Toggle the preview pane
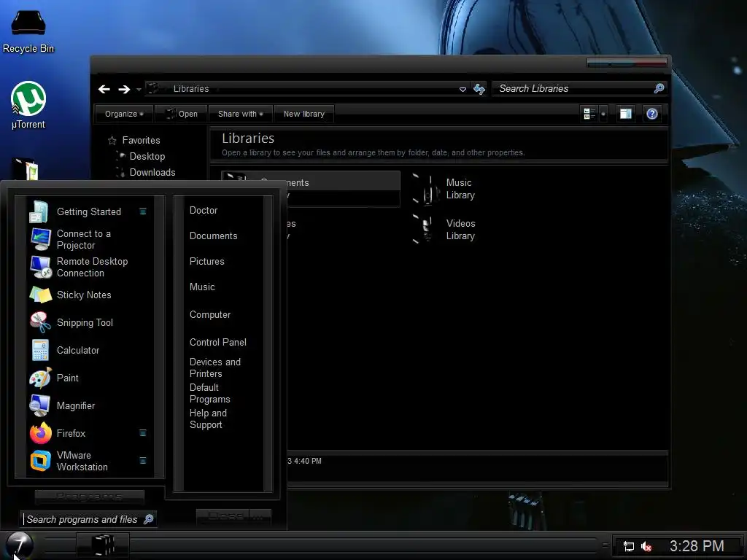This screenshot has height=560, width=747. point(625,114)
